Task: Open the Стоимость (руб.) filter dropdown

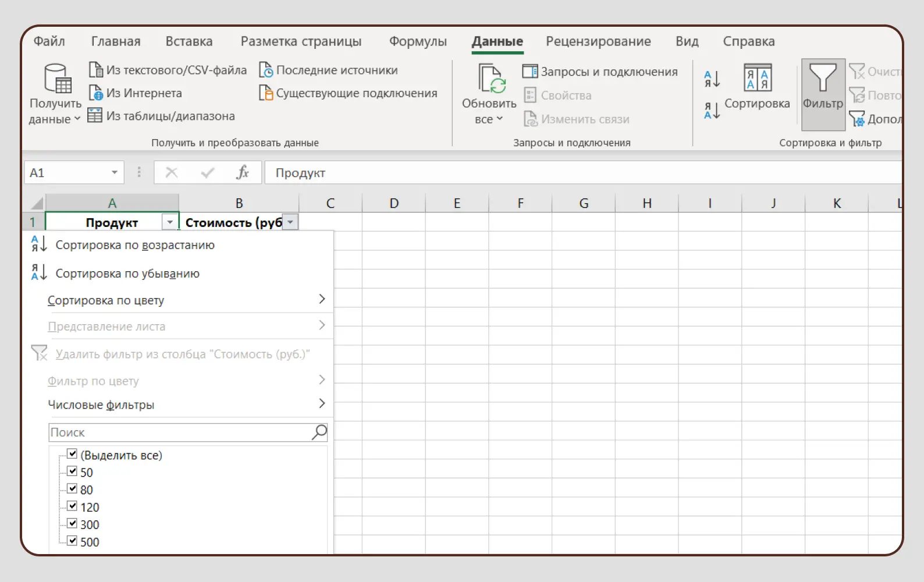Action: 290,222
